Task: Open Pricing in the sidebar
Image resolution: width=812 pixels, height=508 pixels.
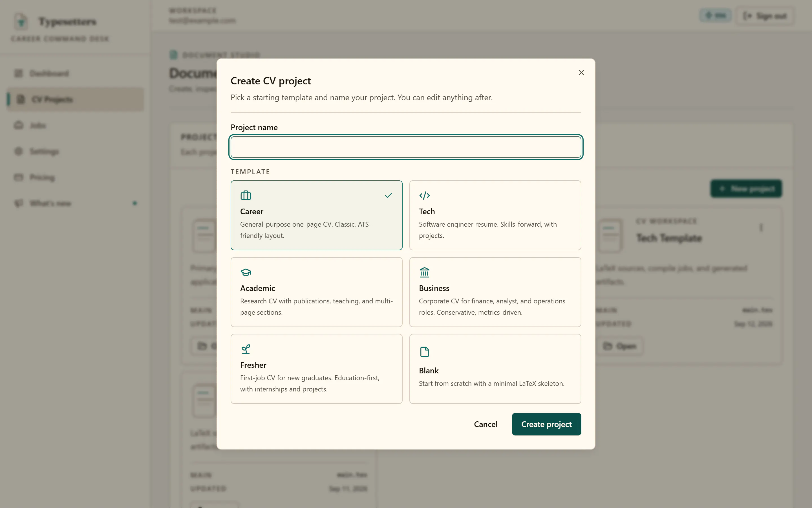Action: point(76,177)
